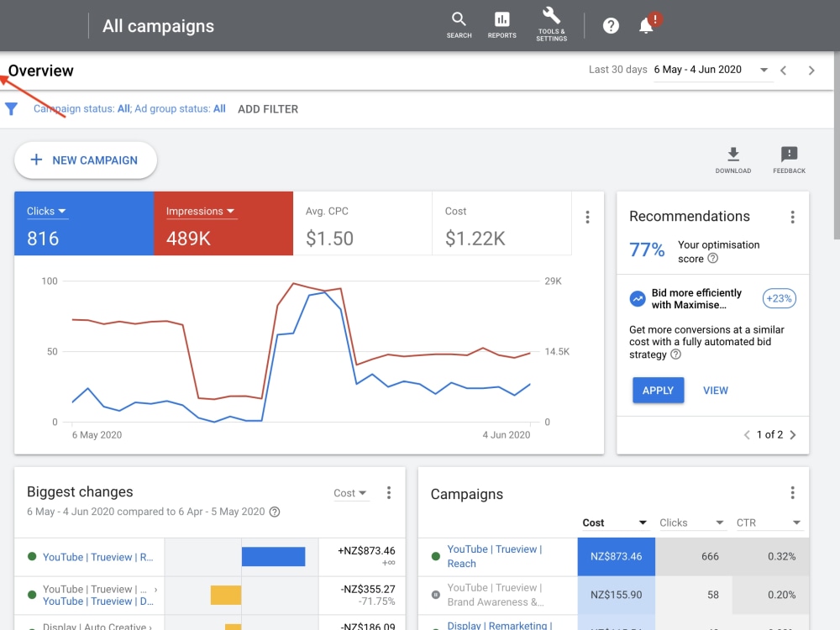Download the overview data

point(733,160)
